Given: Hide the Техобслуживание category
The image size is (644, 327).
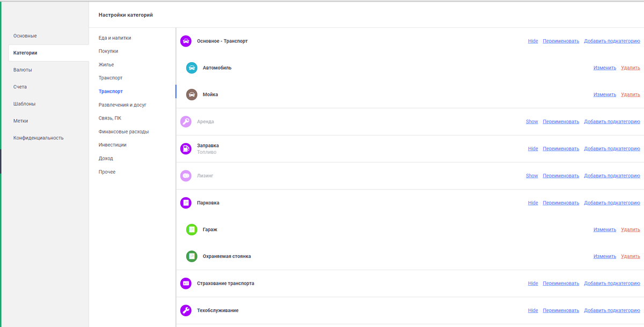Looking at the screenshot, I should (533, 310).
